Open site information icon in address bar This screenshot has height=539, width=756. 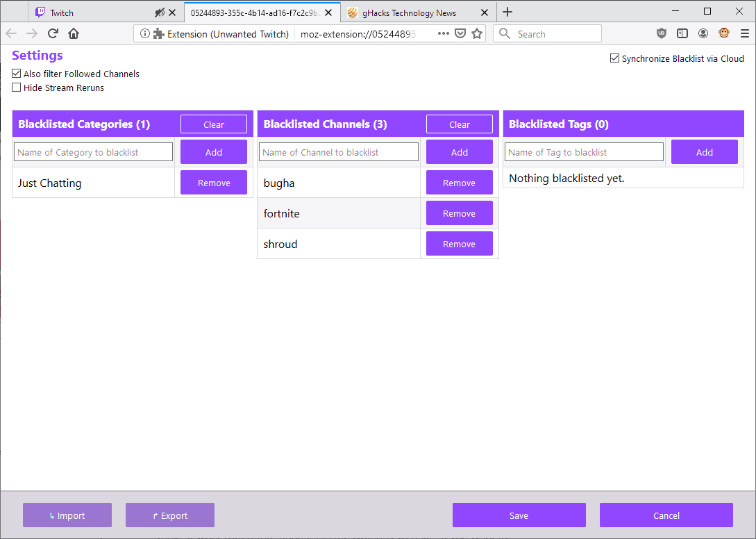click(x=144, y=34)
